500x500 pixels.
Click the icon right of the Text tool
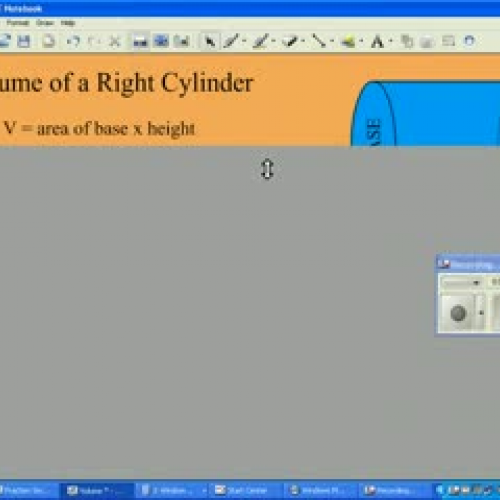tap(407, 42)
